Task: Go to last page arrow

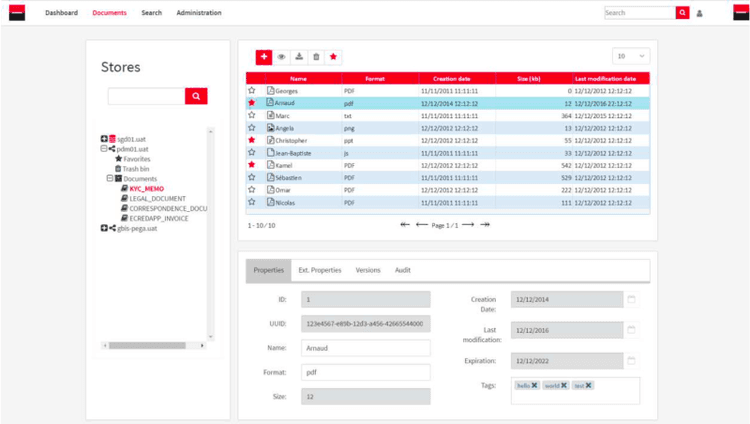Action: [485, 224]
